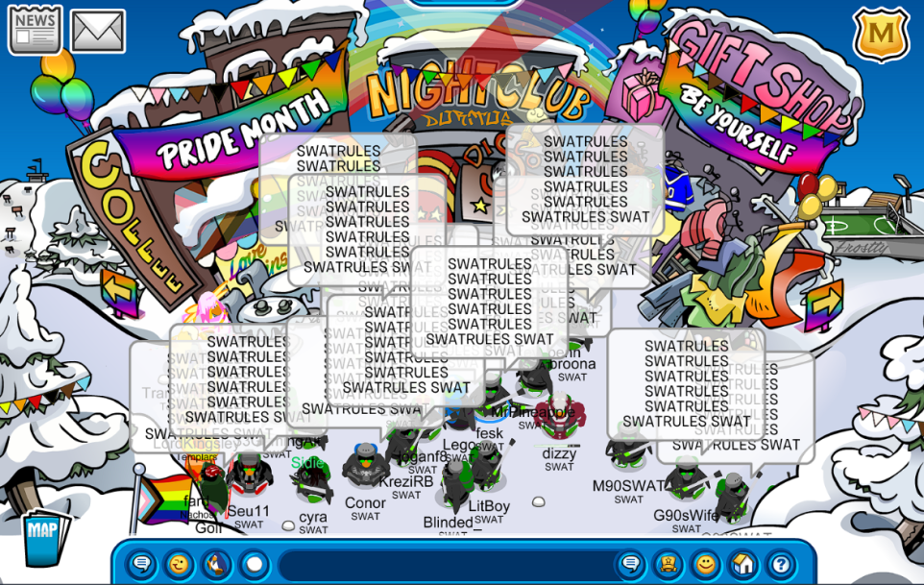Click the MrPineapple name label
The image size is (924, 585).
click(533, 412)
